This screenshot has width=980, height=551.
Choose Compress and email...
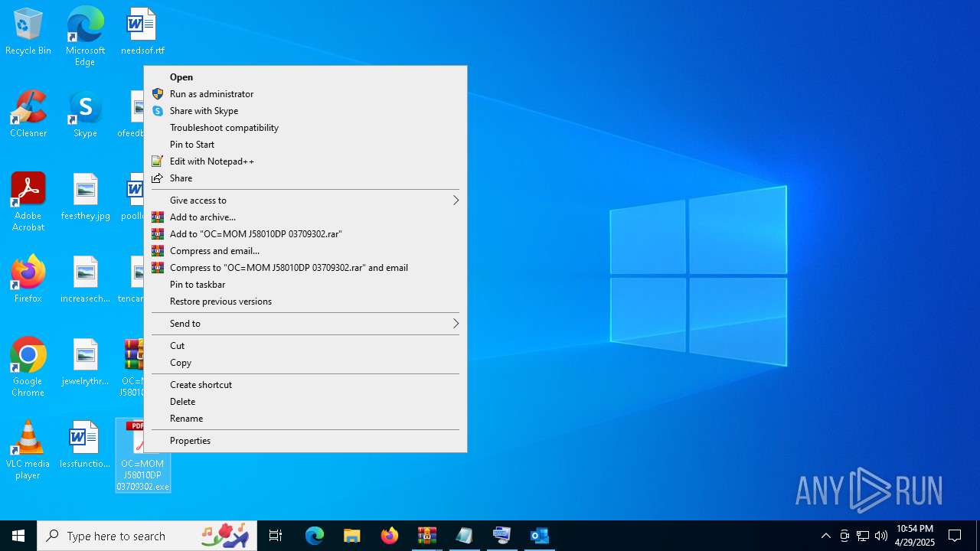coord(305,251)
